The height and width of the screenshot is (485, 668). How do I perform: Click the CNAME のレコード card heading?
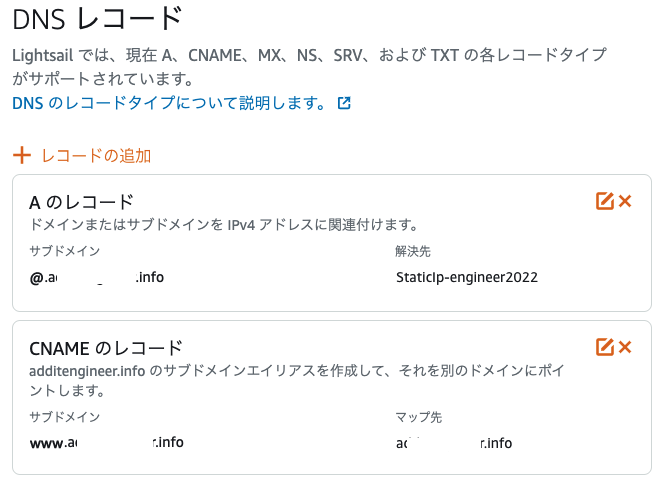(x=106, y=349)
